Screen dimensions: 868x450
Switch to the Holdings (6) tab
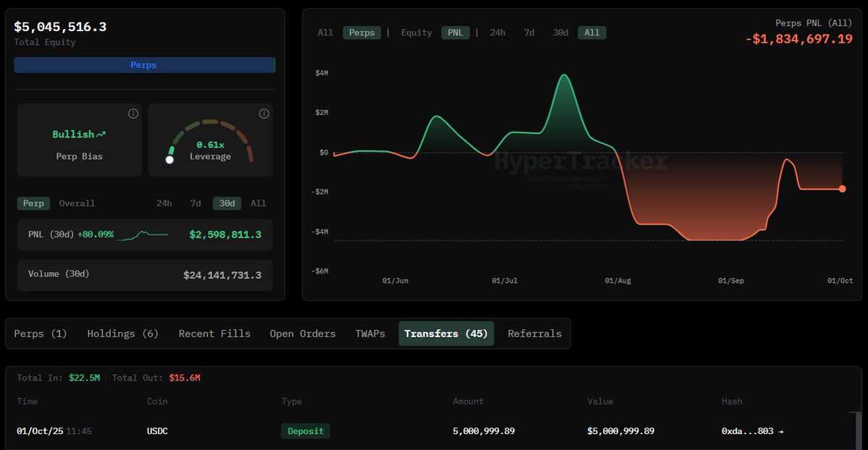pos(122,334)
